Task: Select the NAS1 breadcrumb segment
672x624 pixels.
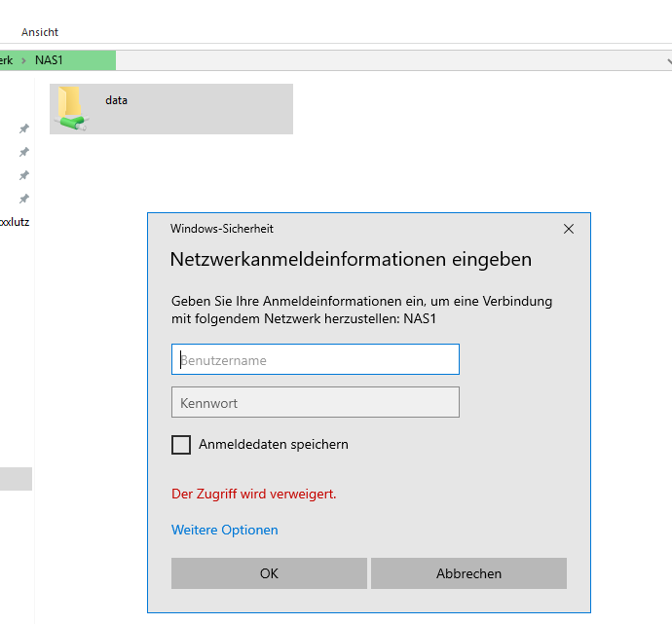Action: pyautogui.click(x=49, y=60)
